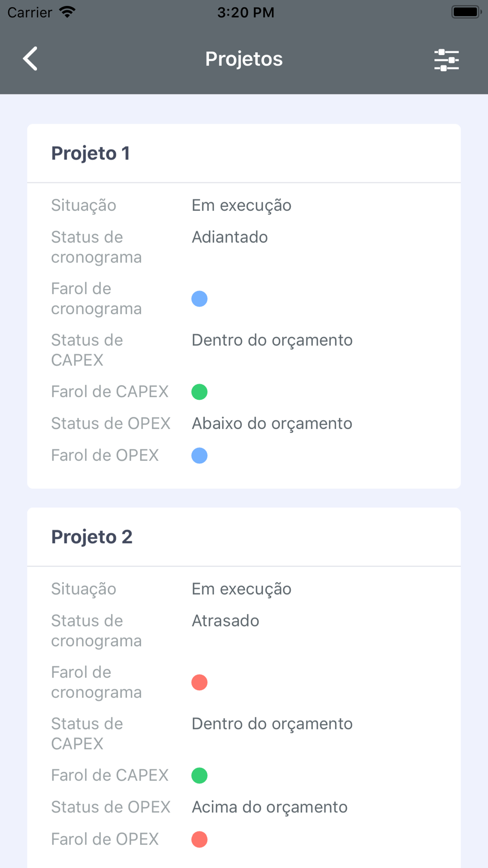488x868 pixels.
Task: Click Projeto 1 blue schedule indicator dot
Action: pos(199,299)
